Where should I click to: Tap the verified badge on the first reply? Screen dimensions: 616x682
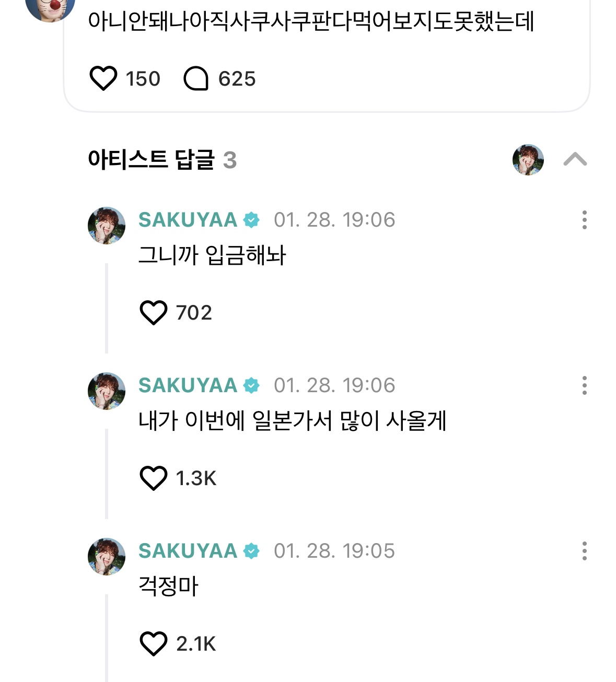(251, 220)
